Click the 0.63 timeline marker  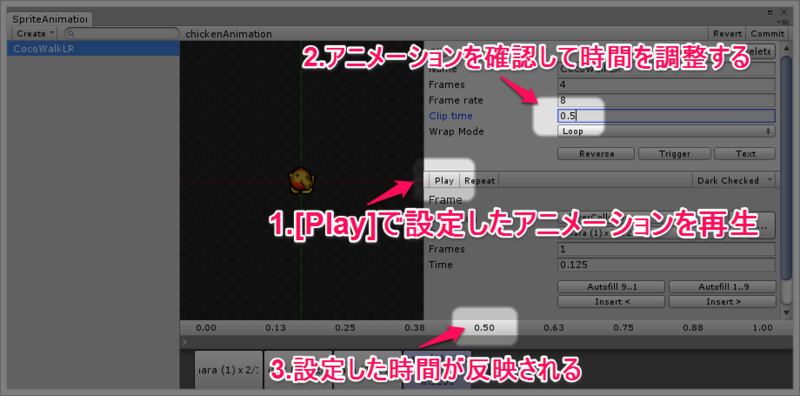point(554,328)
